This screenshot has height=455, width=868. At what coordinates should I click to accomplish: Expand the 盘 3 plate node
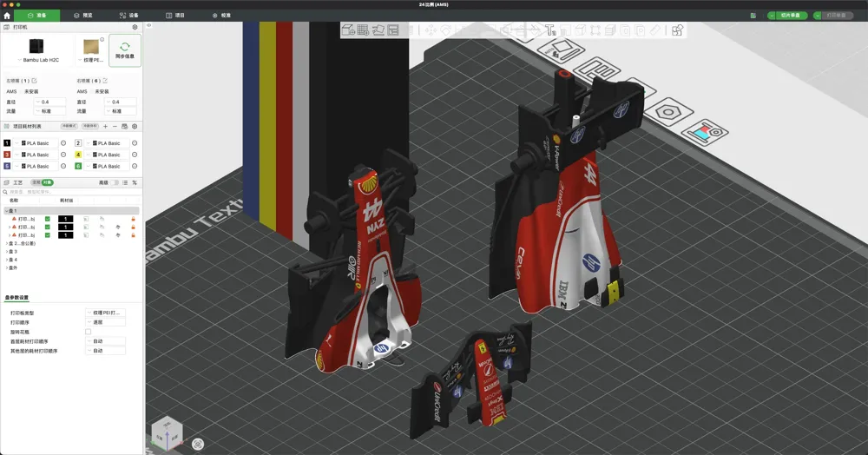pos(6,251)
